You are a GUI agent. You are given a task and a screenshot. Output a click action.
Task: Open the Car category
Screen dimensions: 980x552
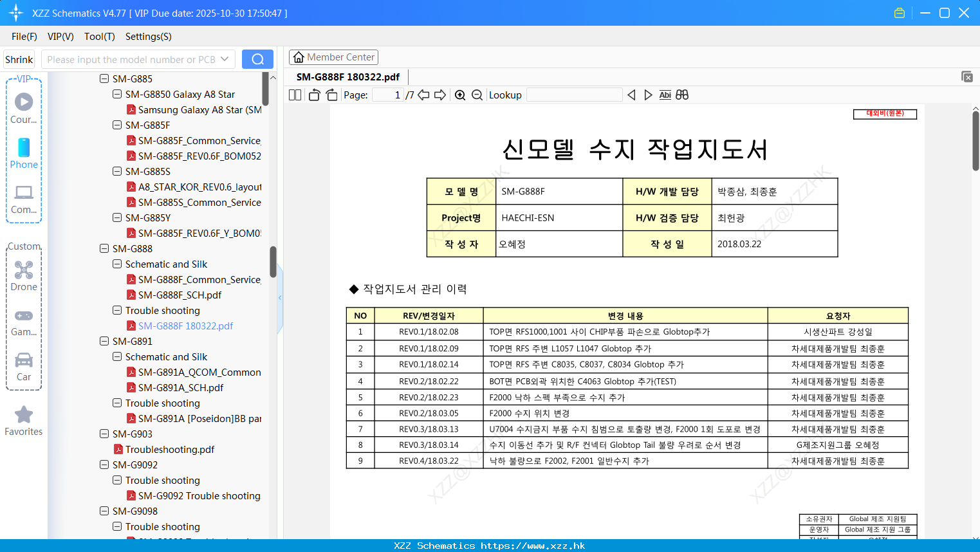pos(24,366)
